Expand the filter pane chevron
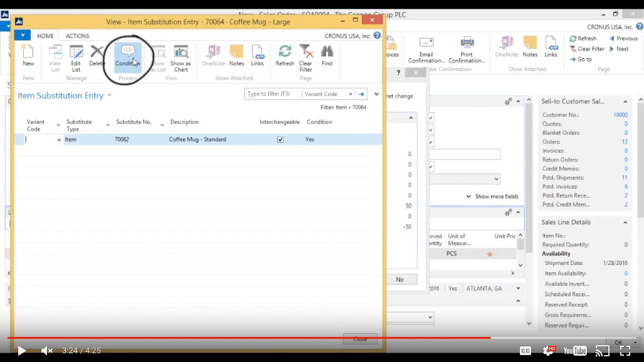Screen dimensions: 644x362 [x=376, y=94]
